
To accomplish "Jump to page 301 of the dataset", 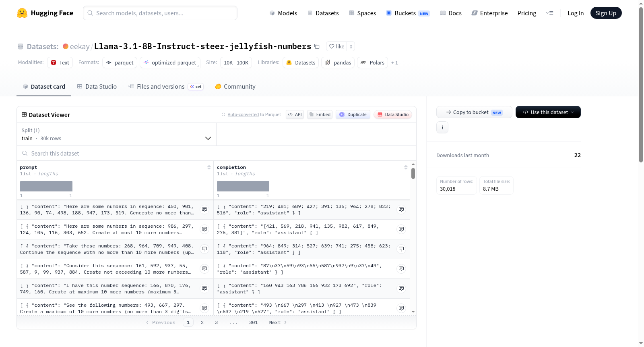I will click(254, 322).
